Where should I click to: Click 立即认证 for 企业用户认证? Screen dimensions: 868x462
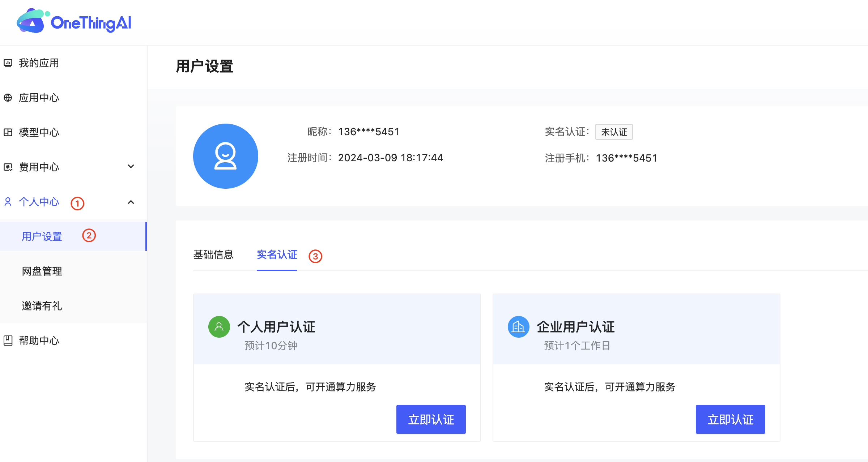coord(730,419)
